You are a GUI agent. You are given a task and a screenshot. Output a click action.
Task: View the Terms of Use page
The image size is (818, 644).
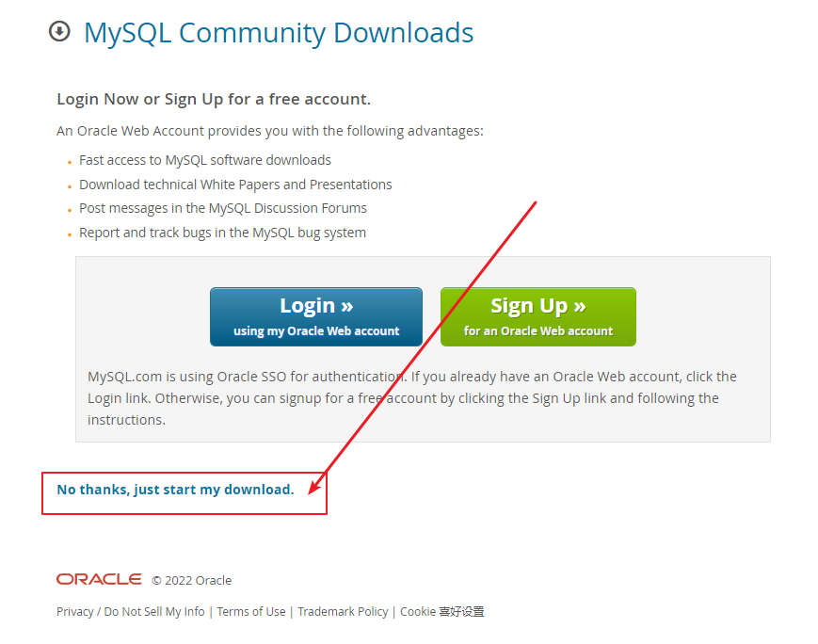click(251, 612)
